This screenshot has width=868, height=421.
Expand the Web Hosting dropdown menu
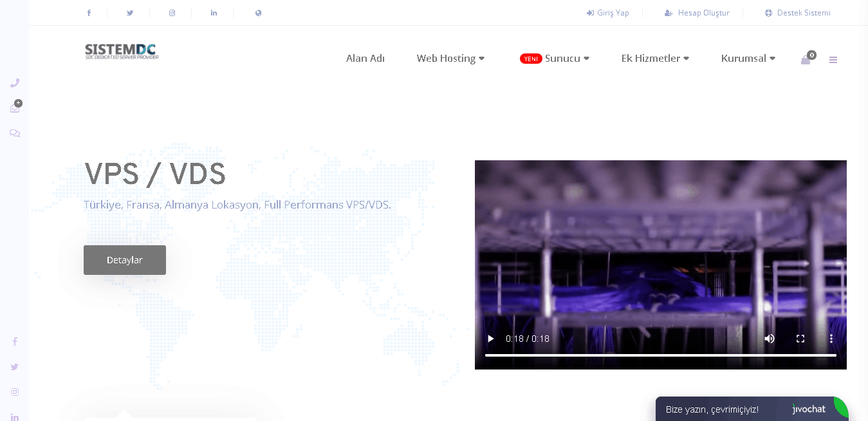[450, 59]
